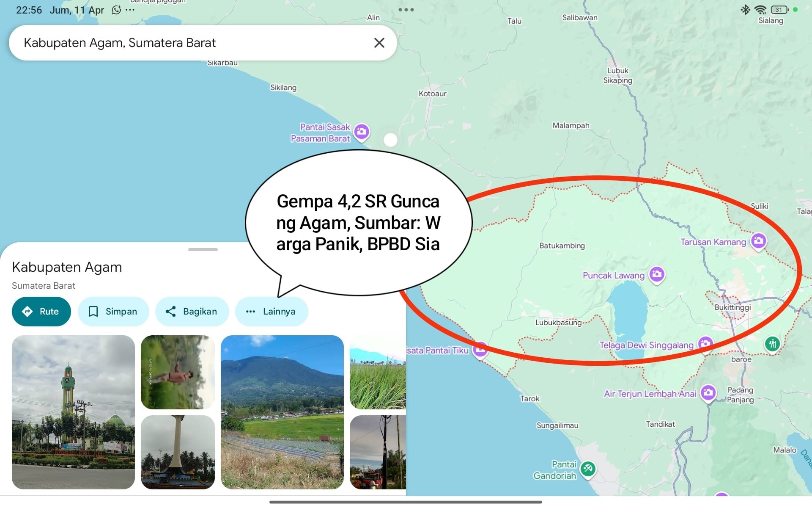Screen dimensions: 812x508
Task: Tap the Lubuk Sikaping map label
Action: point(618,75)
